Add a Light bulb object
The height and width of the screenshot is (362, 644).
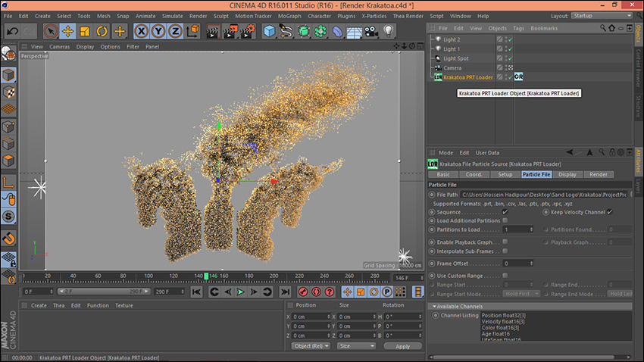tap(389, 31)
